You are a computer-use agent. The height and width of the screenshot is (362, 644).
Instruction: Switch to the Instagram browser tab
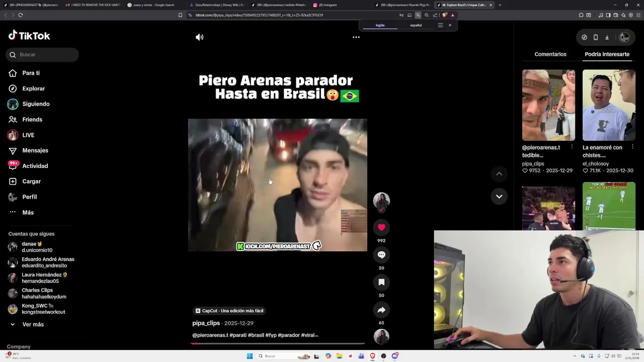click(341, 5)
